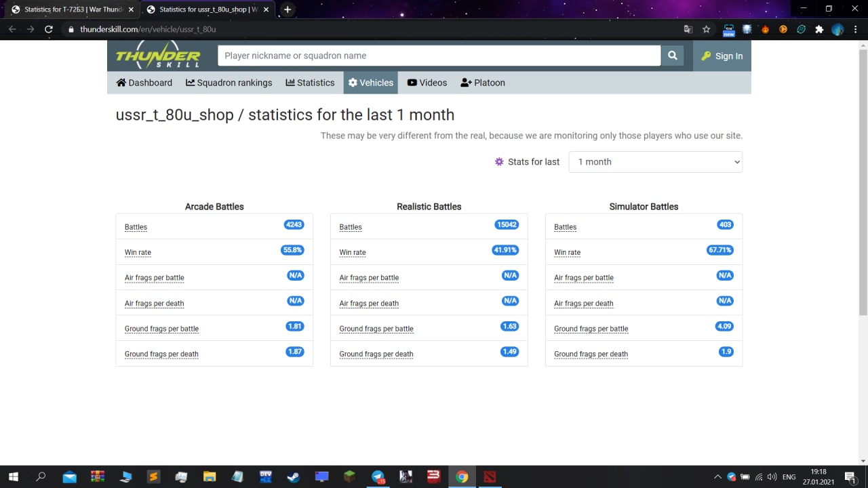The image size is (868, 488).
Task: Open the Dashboard menu item
Action: [144, 83]
